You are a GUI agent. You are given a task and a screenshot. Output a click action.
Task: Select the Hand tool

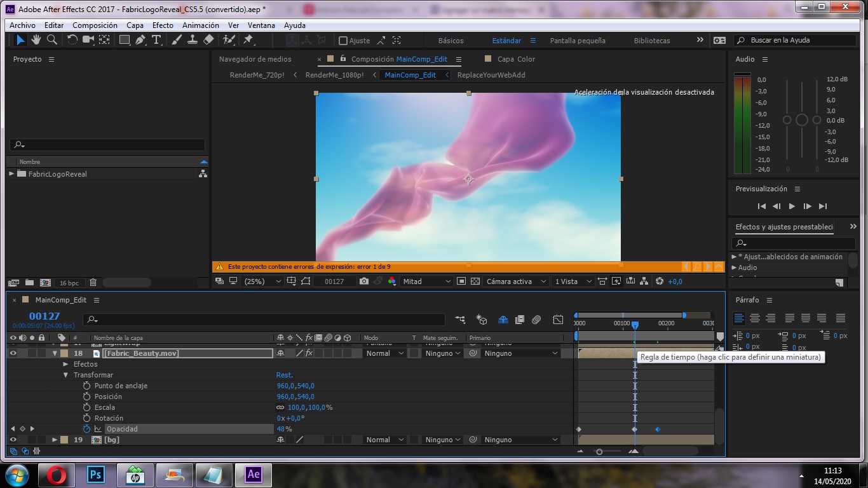[36, 39]
